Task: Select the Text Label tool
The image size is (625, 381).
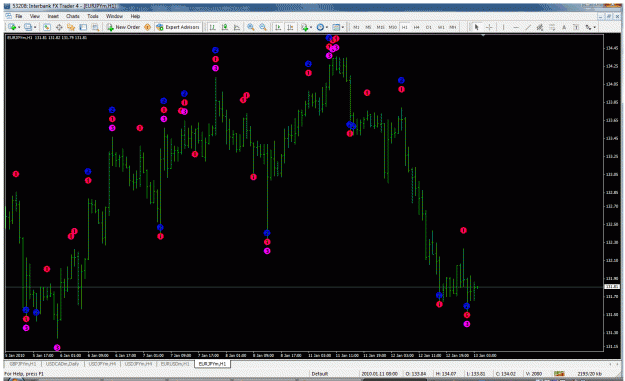Action: pos(576,27)
